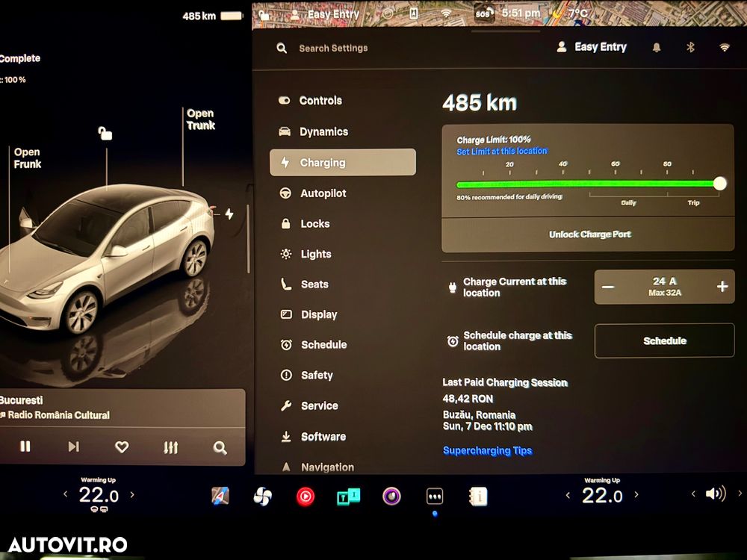Viewport: 747px width, 560px height.
Task: Open Bluetooth settings icon
Action: click(x=690, y=47)
